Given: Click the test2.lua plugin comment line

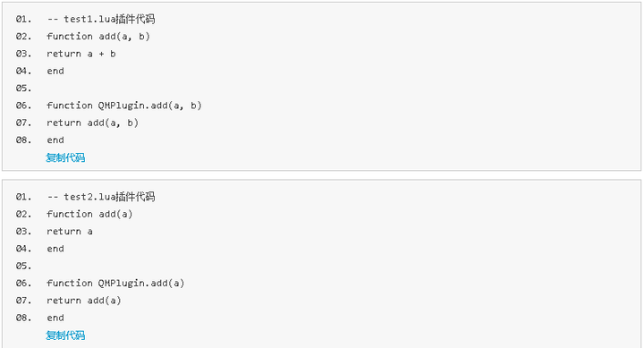Looking at the screenshot, I should 100,197.
